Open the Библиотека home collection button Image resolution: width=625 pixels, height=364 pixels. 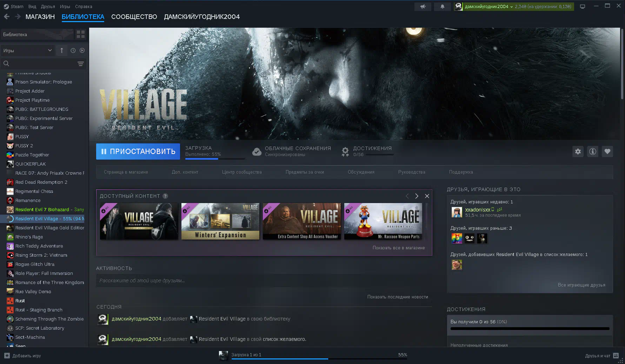coord(37,34)
